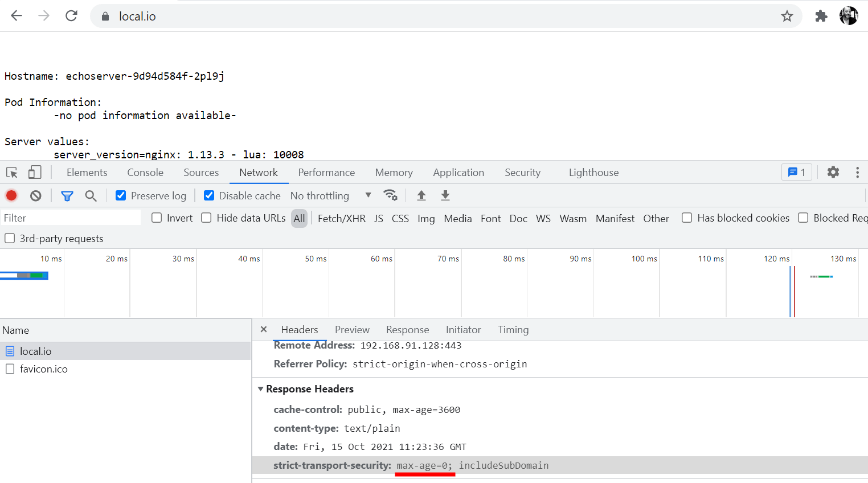Viewport: 868px width, 483px height.
Task: Switch to the Elements panel
Action: tap(87, 172)
